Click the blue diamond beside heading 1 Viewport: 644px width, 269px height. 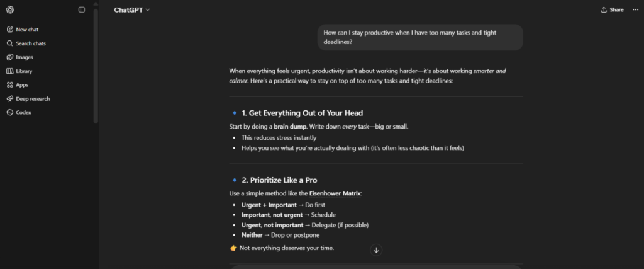coord(235,113)
